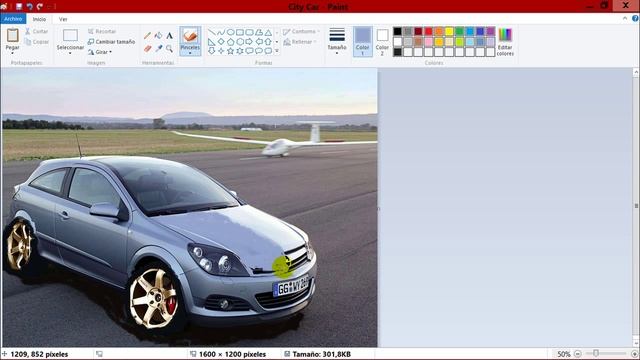Open Editar colores palette
640x360 pixels.
pyautogui.click(x=505, y=42)
